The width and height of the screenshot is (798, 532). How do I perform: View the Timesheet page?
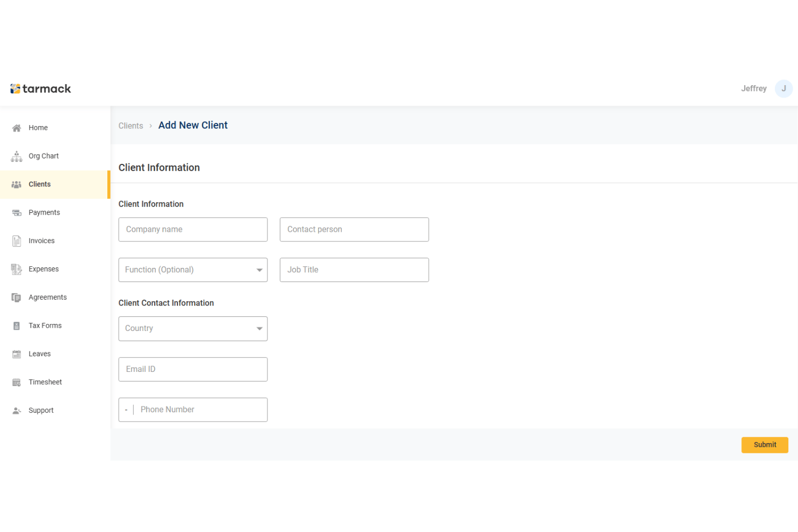click(55, 382)
